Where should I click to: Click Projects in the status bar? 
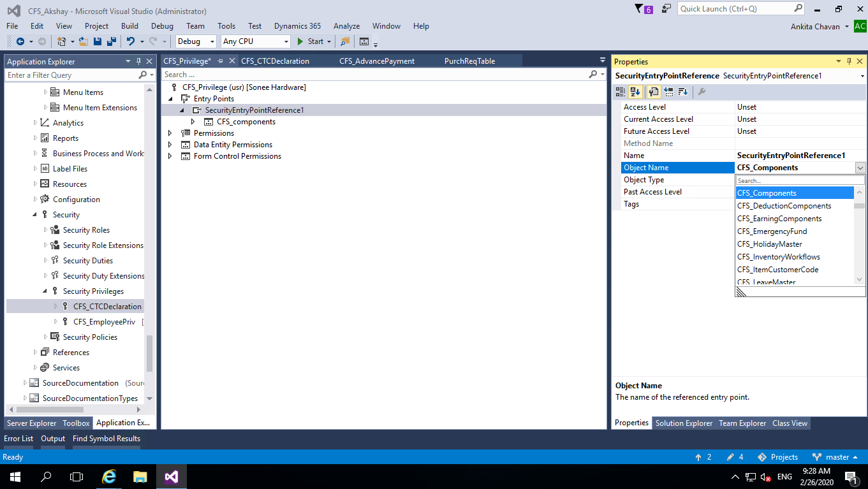point(777,457)
